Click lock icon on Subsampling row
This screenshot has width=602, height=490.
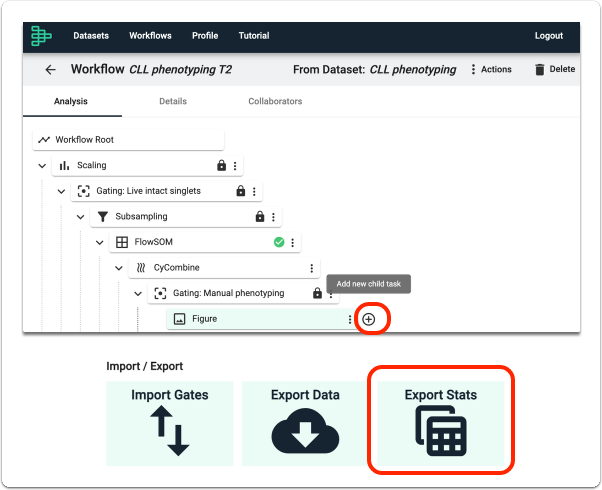[260, 216]
